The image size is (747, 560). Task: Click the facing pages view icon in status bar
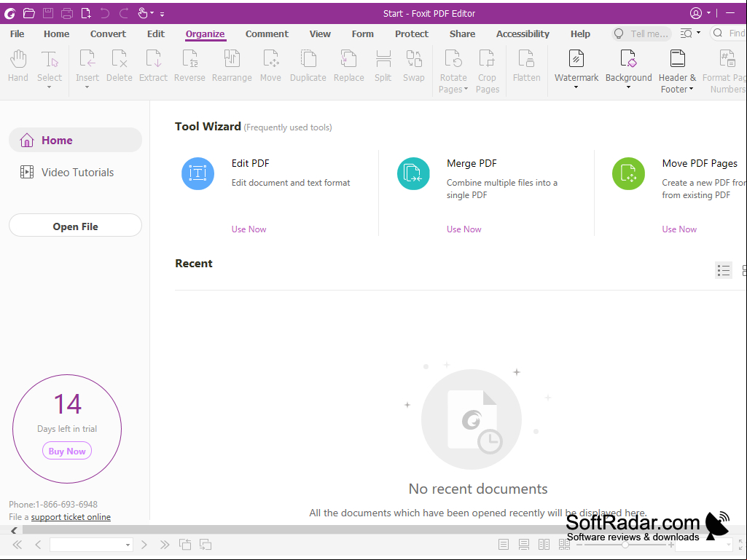[x=544, y=544]
